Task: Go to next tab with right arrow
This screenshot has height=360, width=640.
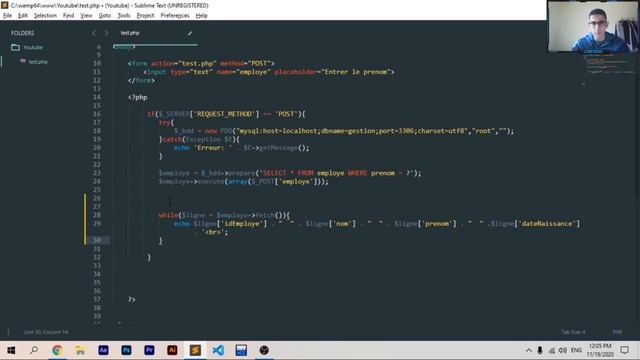Action: pos(107,33)
